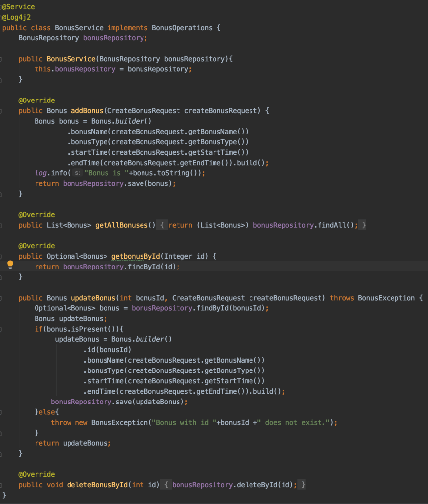Expand the folded deleteBonusById opening brace
428x504 pixels.
coord(167,485)
